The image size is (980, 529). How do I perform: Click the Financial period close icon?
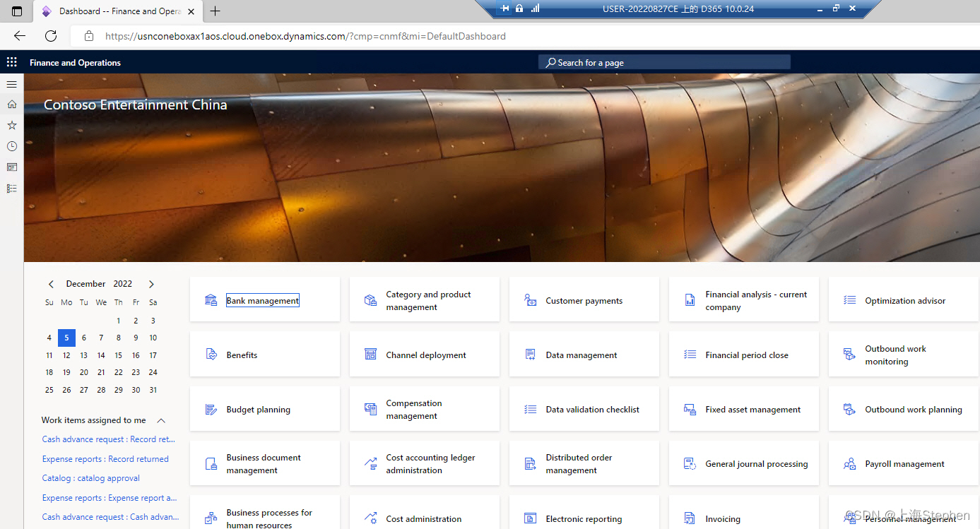(x=690, y=355)
